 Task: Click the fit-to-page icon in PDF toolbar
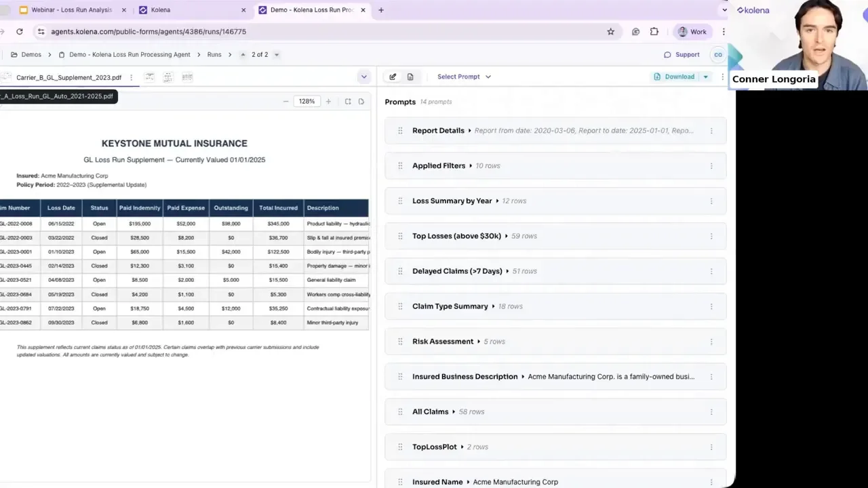click(347, 101)
